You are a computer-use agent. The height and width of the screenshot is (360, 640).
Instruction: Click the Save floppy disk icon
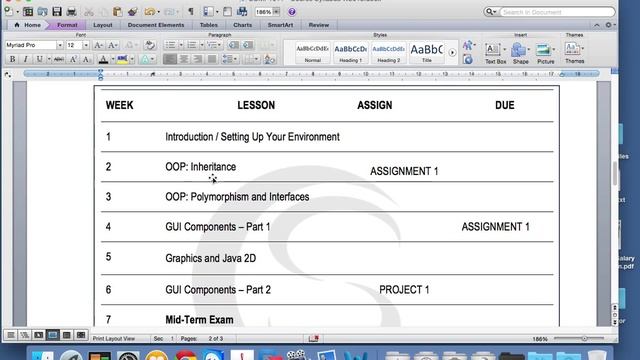click(x=57, y=11)
